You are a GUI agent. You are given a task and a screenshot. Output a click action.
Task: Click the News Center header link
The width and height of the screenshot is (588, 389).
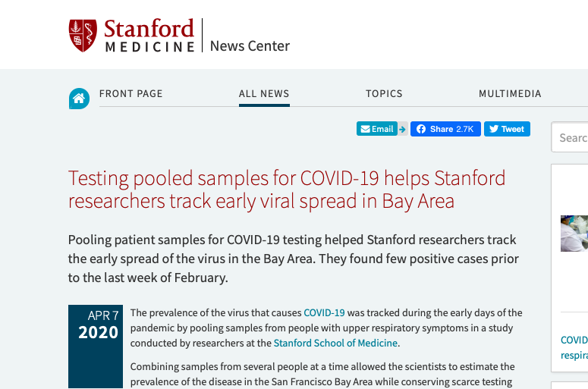pyautogui.click(x=250, y=46)
